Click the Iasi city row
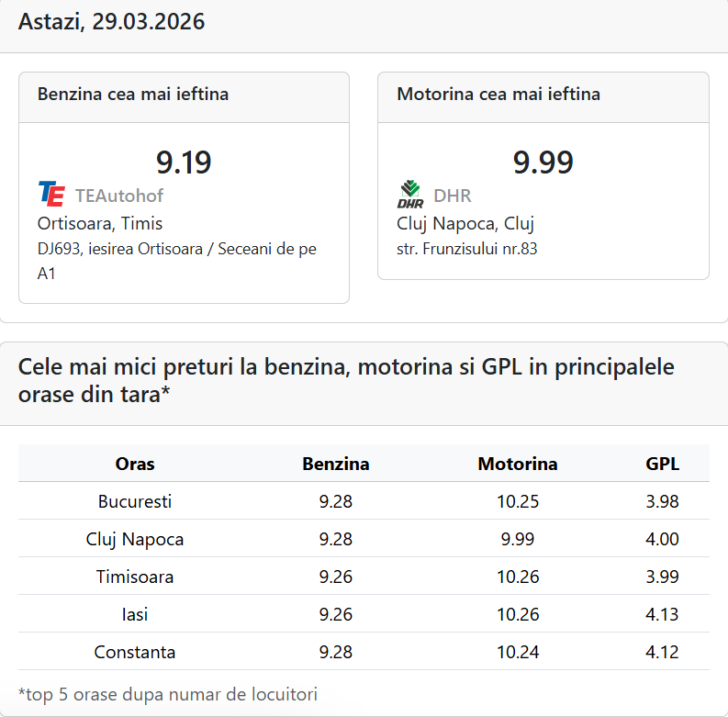Viewport: 728px width, 717px height. pyautogui.click(x=135, y=614)
